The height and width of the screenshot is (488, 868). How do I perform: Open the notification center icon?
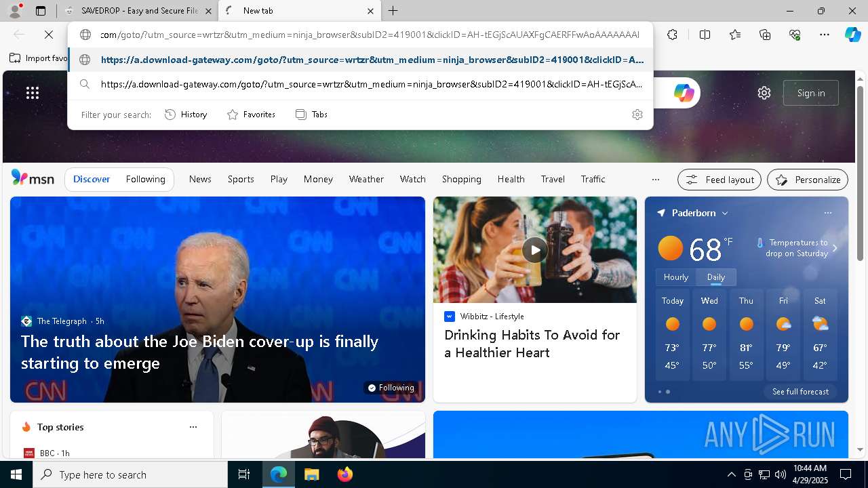(x=846, y=474)
